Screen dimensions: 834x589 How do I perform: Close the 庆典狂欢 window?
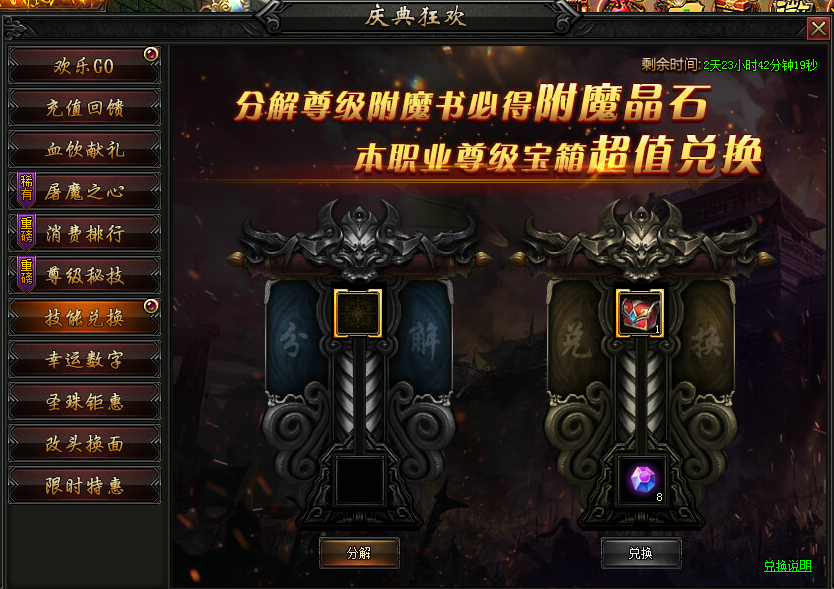click(819, 28)
